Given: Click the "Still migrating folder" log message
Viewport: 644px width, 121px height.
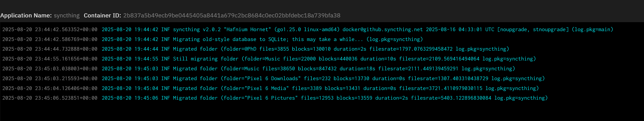Looking at the screenshot, I should click(206, 59).
